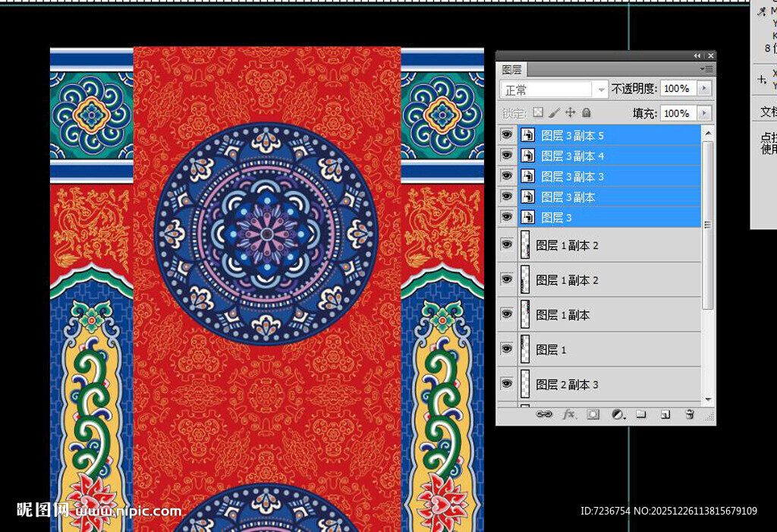Delete layer with trash icon
Image resolution: width=777 pixels, height=532 pixels.
pos(690,414)
